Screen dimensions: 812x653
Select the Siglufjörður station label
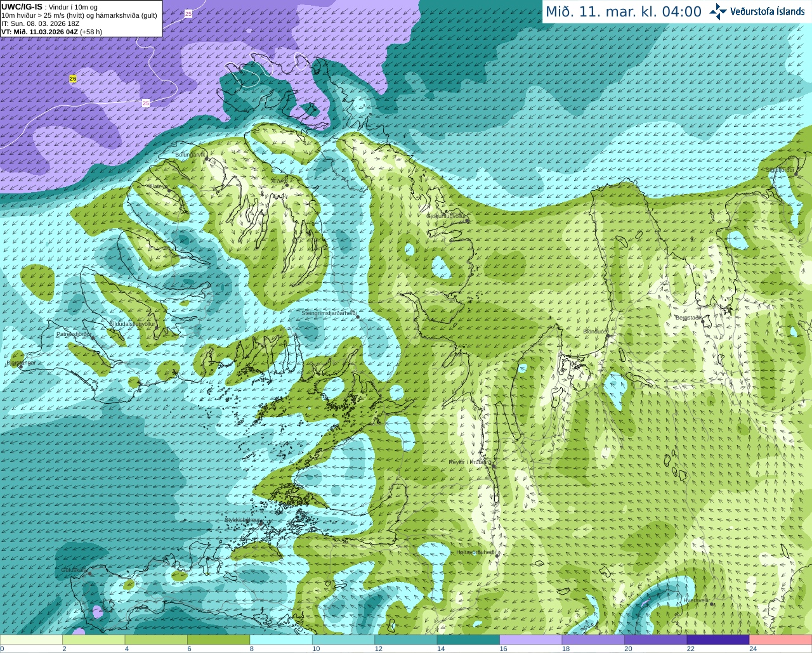780,170
